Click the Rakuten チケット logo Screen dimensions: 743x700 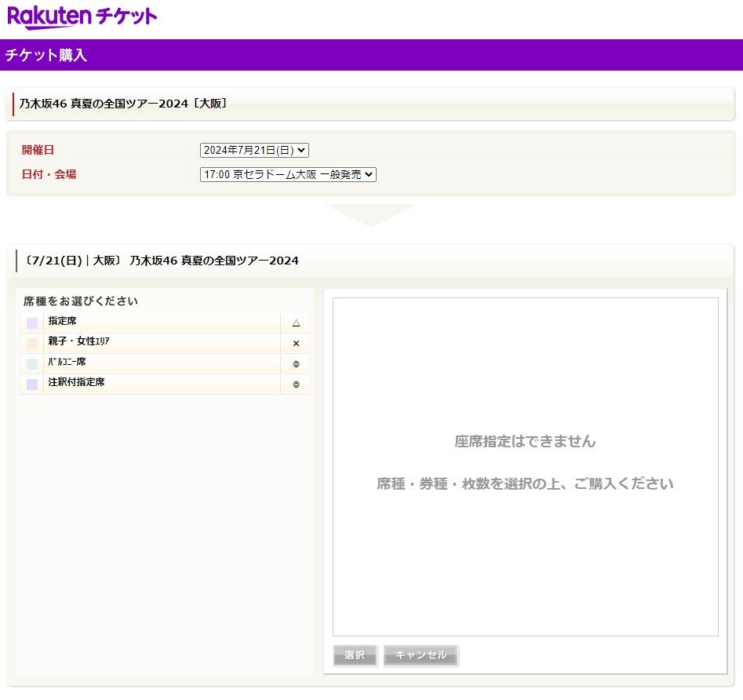coord(82,17)
